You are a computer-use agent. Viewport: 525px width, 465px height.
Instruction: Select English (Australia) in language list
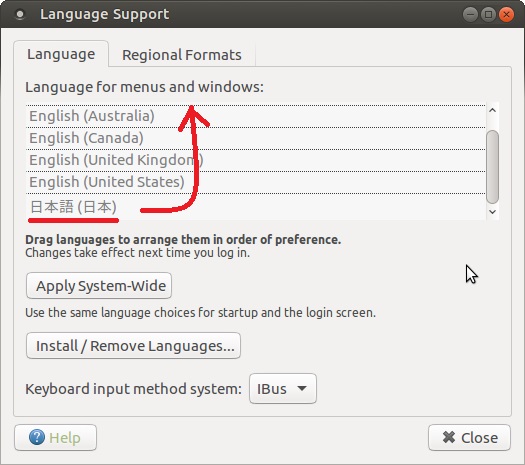coord(255,116)
